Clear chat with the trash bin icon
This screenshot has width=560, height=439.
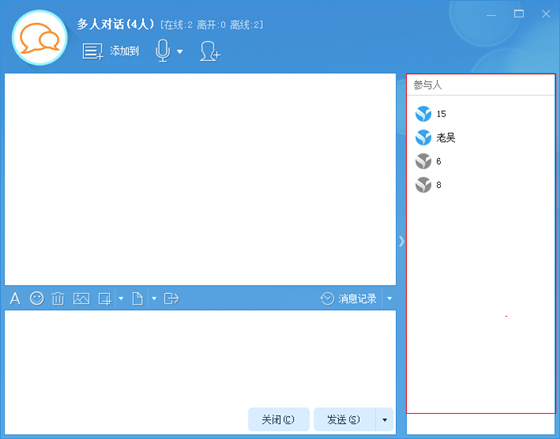pos(58,298)
